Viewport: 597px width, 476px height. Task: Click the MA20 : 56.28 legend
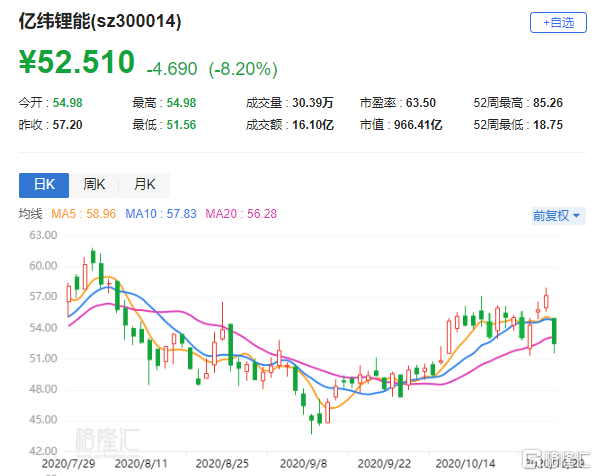tap(241, 214)
